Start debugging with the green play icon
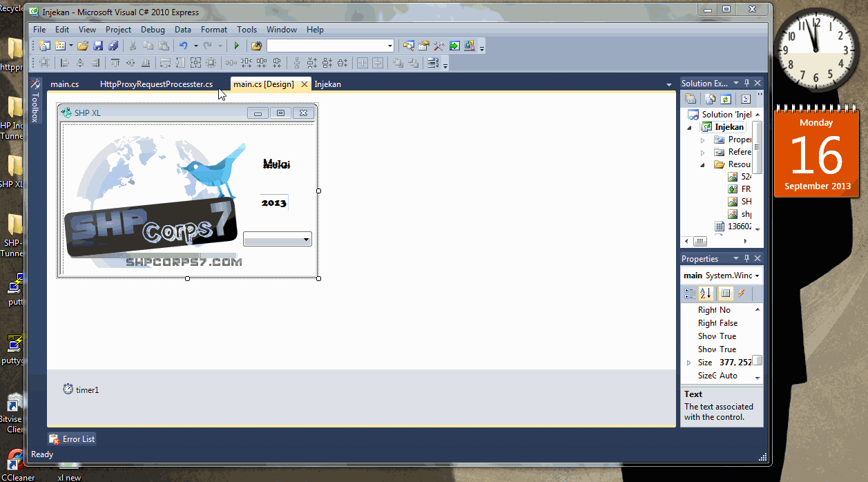The width and height of the screenshot is (868, 482). click(237, 46)
